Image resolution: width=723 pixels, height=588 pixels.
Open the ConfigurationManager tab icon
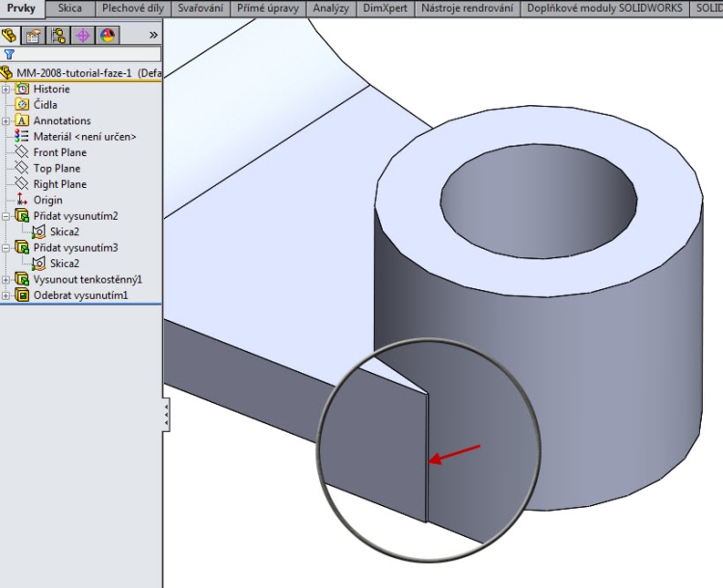click(58, 35)
